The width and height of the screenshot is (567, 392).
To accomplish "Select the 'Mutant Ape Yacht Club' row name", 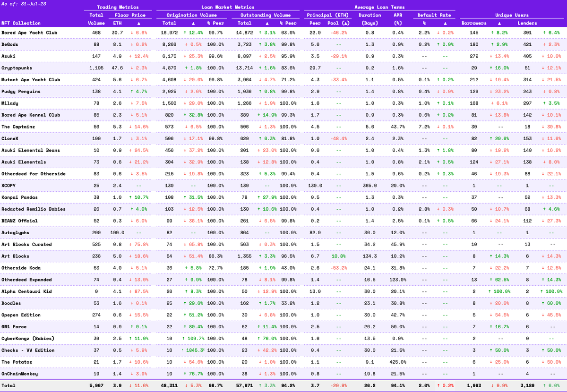I will coord(31,80).
